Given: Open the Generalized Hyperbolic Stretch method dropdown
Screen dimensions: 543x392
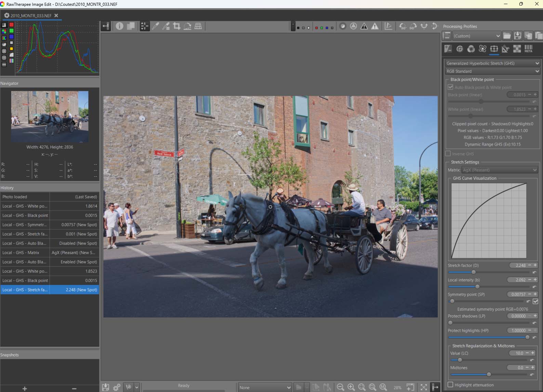Looking at the screenshot, I should pos(492,63).
